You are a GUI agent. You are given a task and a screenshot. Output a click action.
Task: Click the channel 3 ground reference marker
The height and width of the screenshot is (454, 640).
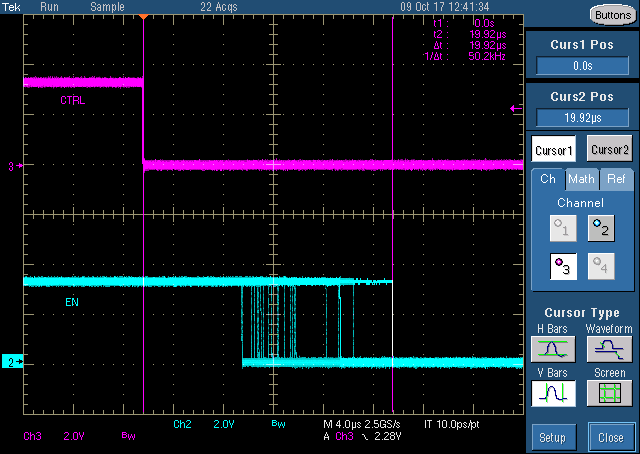16,166
